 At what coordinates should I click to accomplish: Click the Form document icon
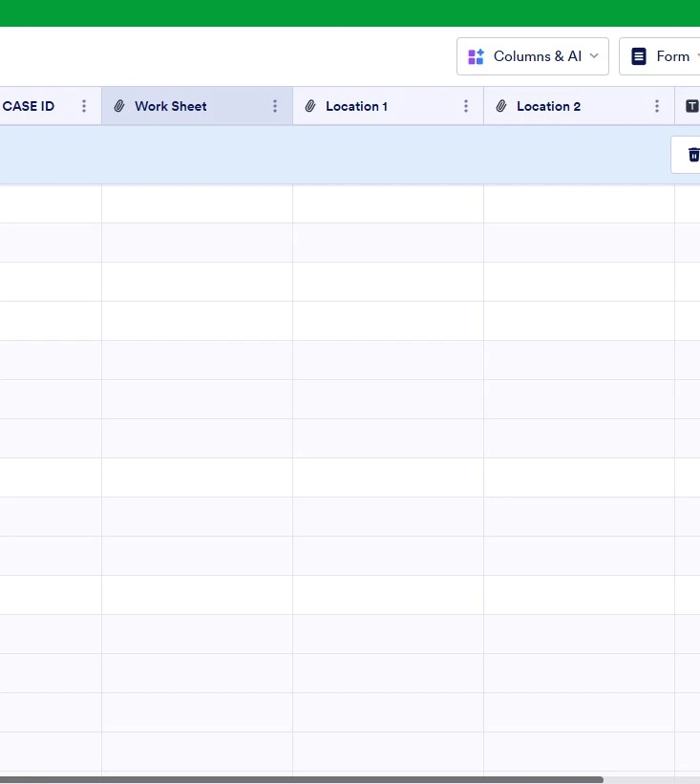coord(639,56)
